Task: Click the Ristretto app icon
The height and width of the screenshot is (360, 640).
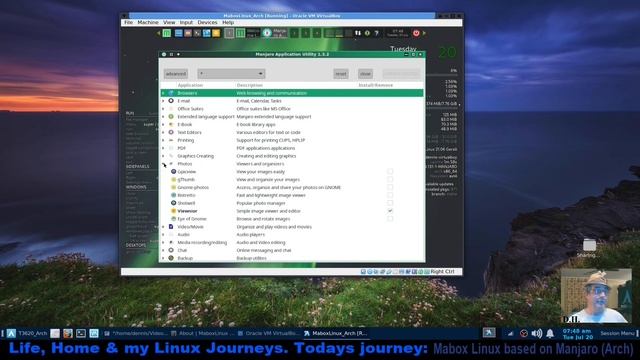Action: [x=173, y=196]
